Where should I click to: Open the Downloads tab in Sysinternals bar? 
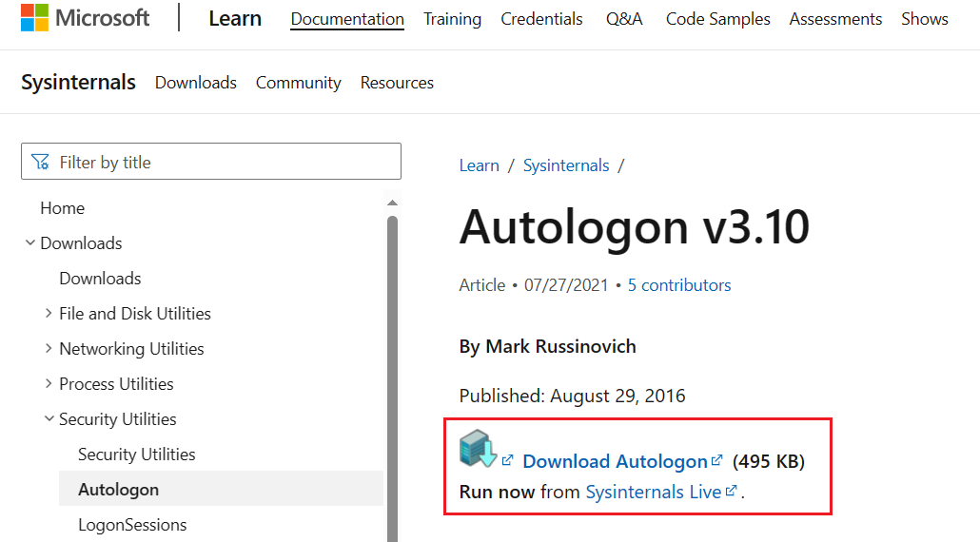click(196, 83)
